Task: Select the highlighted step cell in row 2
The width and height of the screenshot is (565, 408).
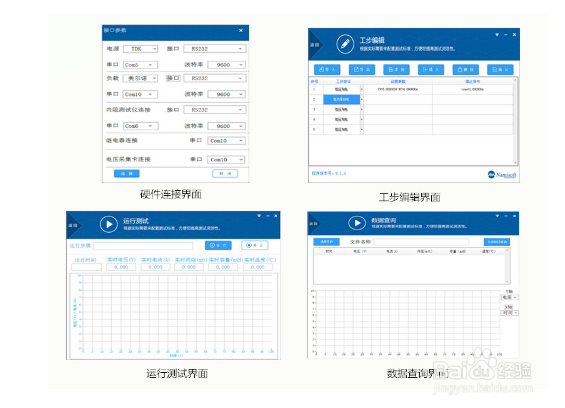Action: [342, 99]
